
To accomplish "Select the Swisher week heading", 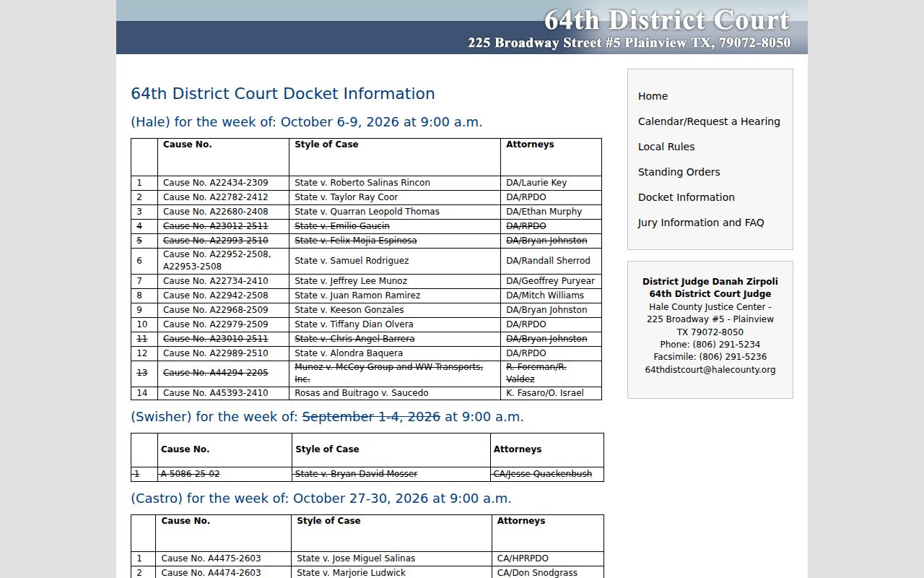I will click(x=327, y=417).
